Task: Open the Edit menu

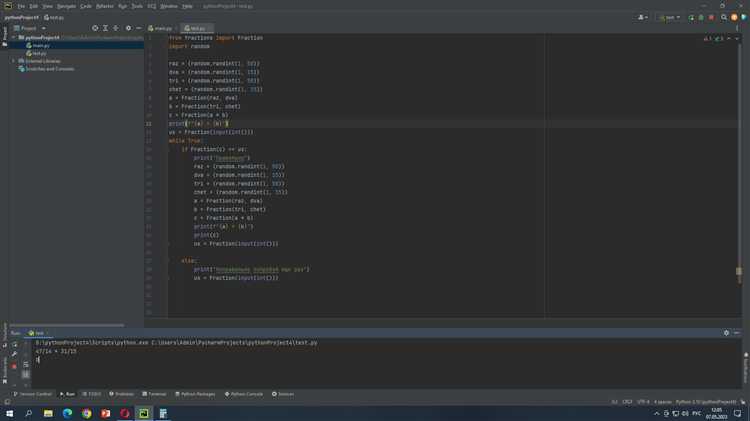Action: pyautogui.click(x=33, y=6)
